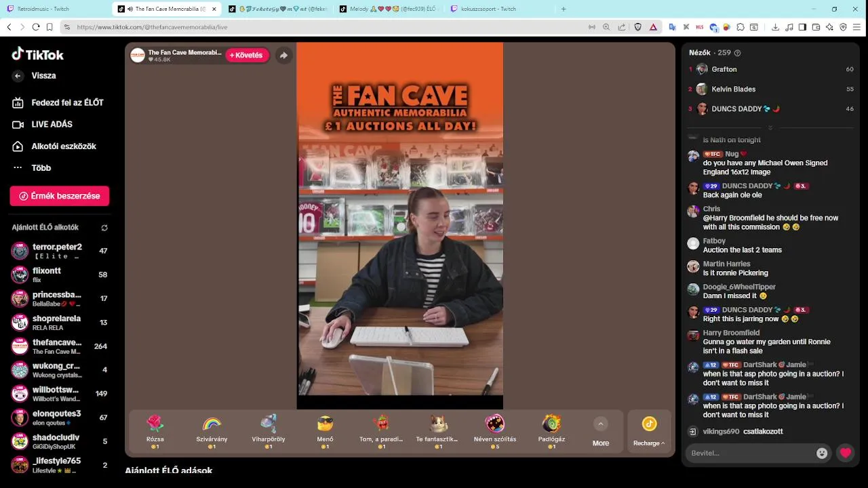The width and height of the screenshot is (868, 488).
Task: Open Leo AI sparkle icon
Action: [x=829, y=27]
